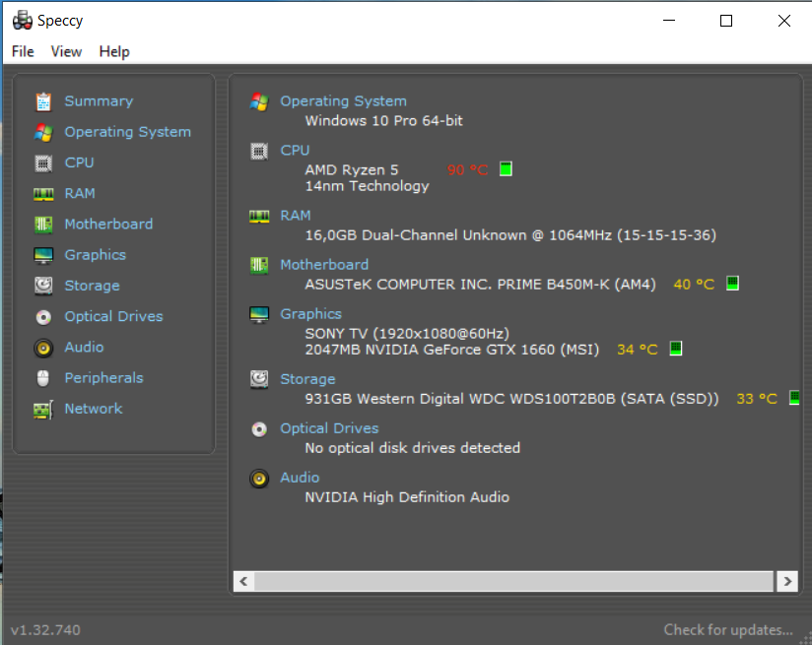Open the Graphics section heading link
Screen dimensions: 812x645
(x=310, y=314)
